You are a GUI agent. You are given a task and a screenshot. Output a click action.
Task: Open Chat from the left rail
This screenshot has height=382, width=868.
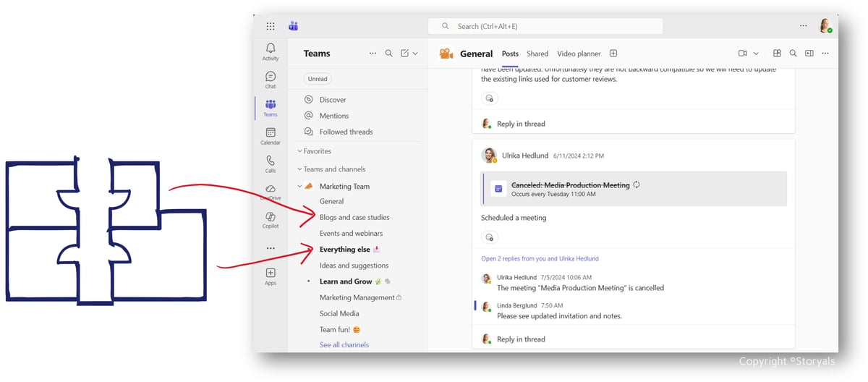(271, 80)
